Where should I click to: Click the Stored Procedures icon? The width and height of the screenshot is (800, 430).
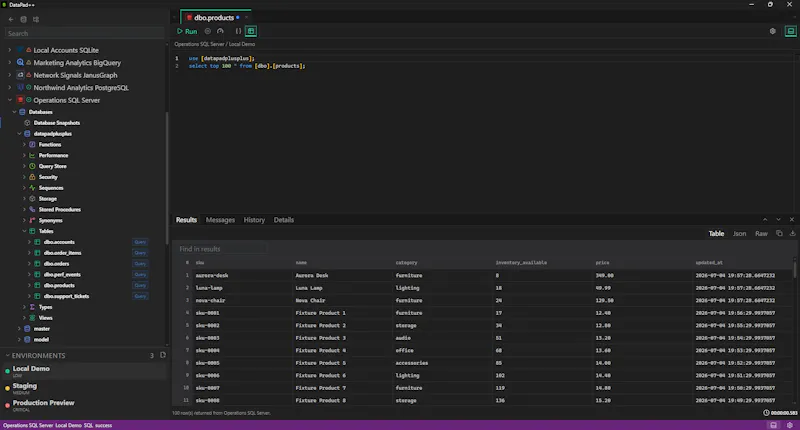[x=32, y=210]
